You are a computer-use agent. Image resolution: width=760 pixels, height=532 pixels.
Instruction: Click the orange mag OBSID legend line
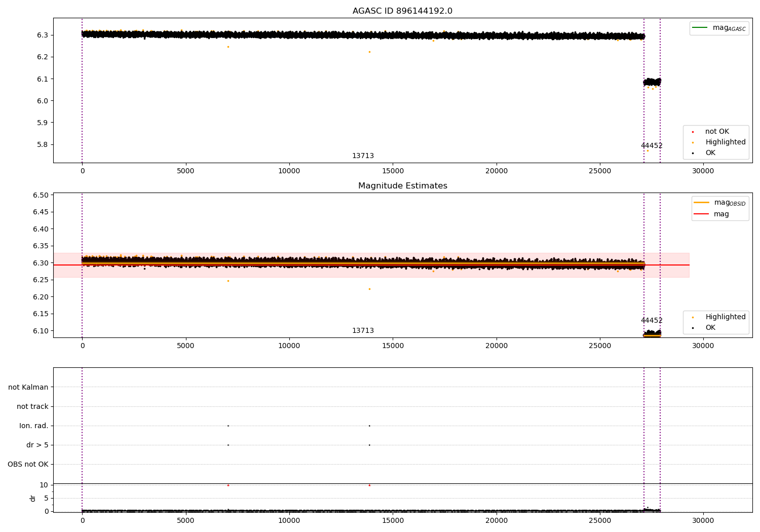(x=701, y=203)
